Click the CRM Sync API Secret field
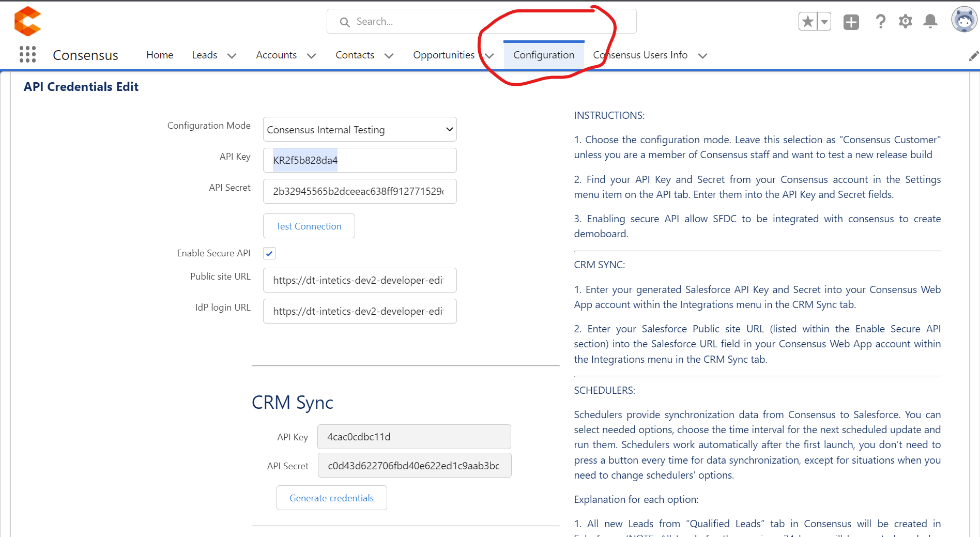Image resolution: width=980 pixels, height=537 pixels. (x=414, y=465)
